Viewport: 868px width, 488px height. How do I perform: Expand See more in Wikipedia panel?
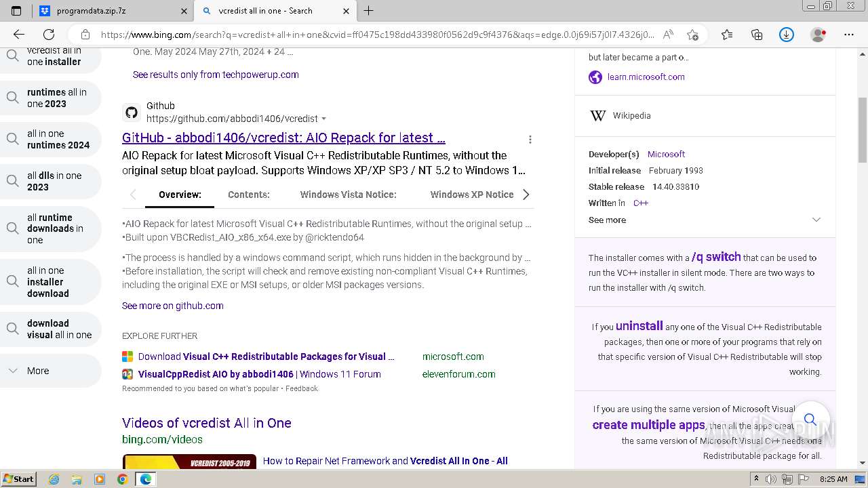tap(705, 220)
